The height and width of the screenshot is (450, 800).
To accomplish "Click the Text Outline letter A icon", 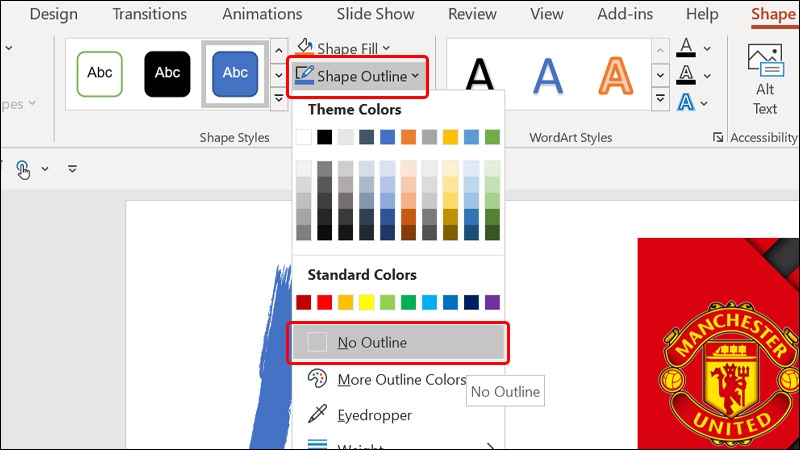I will [686, 76].
